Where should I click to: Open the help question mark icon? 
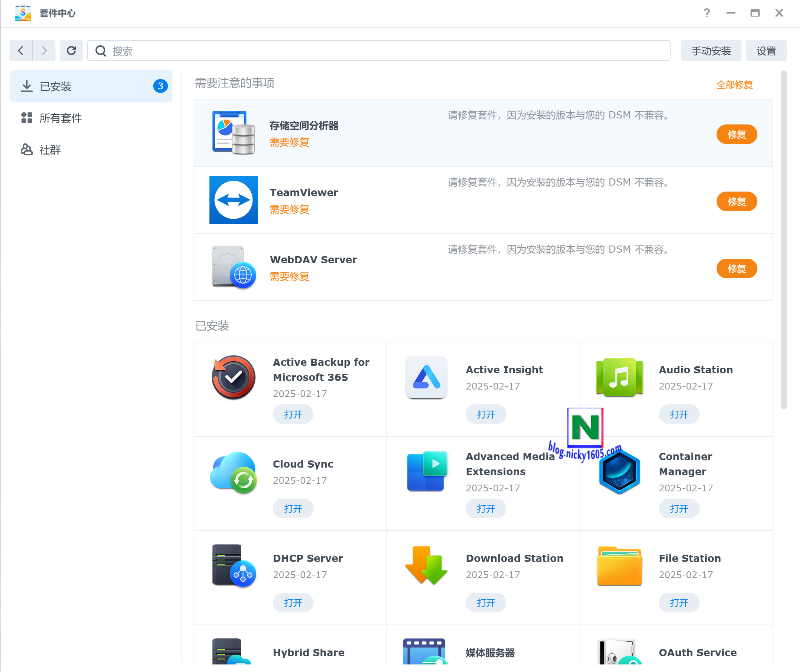[706, 13]
